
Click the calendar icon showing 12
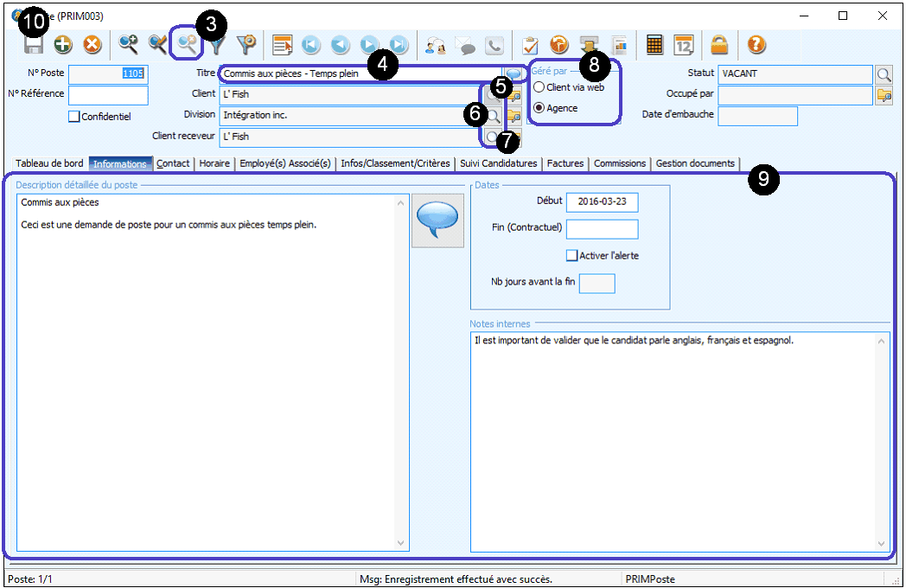coord(684,45)
